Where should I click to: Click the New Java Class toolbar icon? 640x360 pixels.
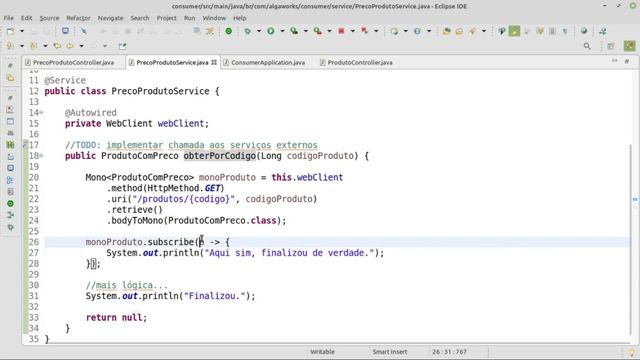click(x=417, y=31)
